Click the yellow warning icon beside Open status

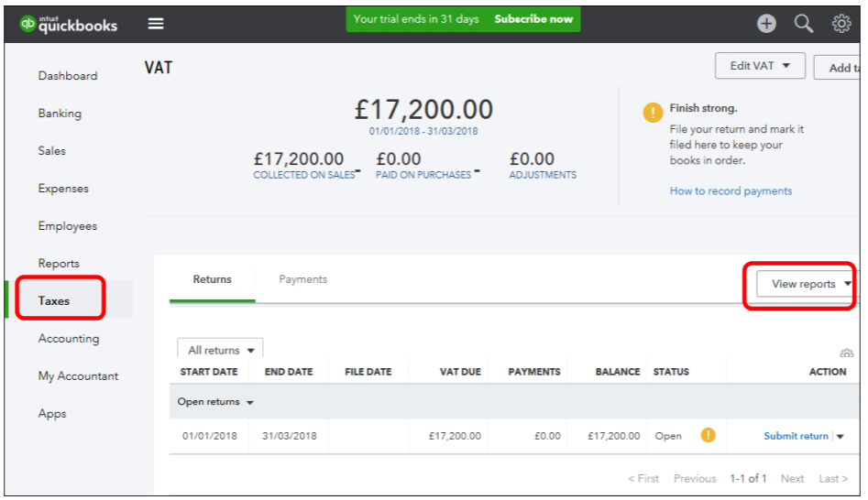pyautogui.click(x=708, y=435)
